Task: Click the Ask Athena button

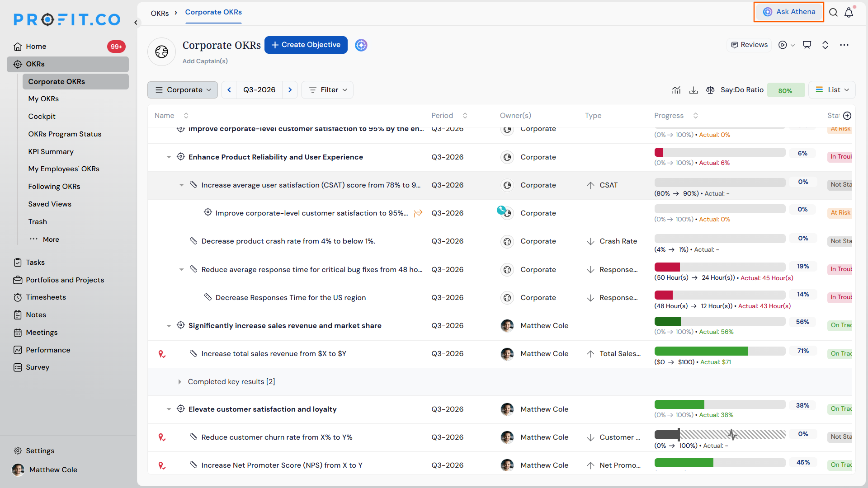Action: coord(789,12)
